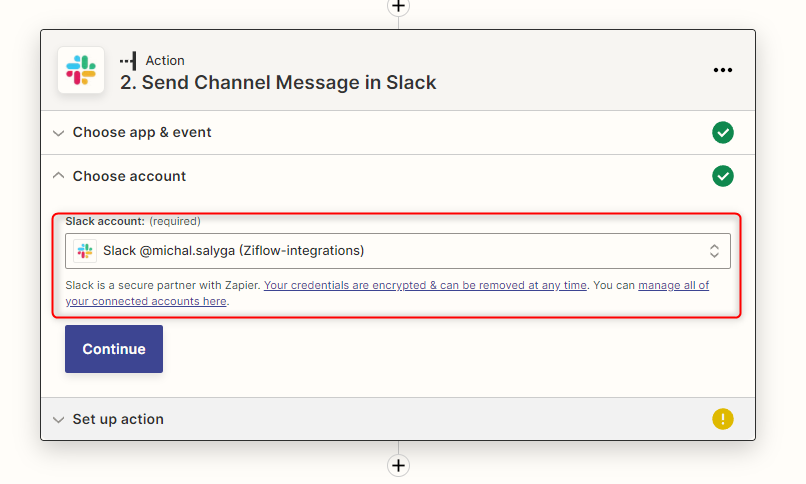Click the add step plus button above the action
806x484 pixels.
click(398, 6)
